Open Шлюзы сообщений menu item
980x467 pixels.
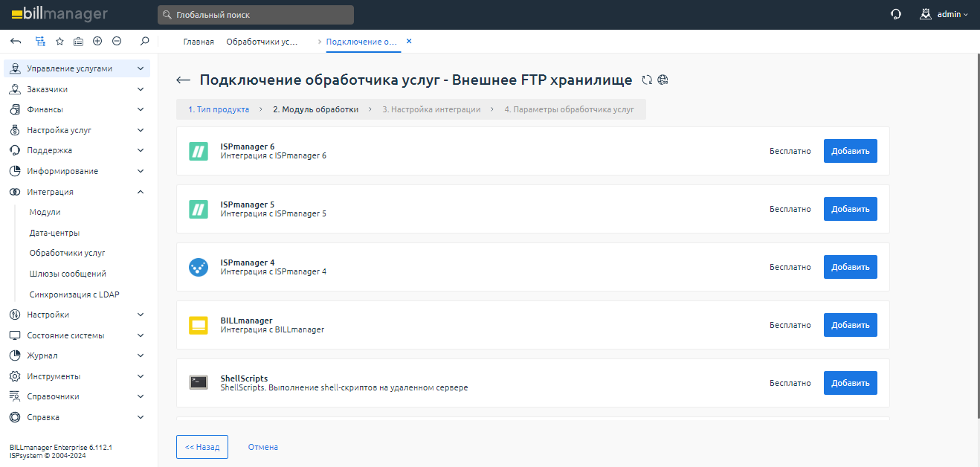point(68,274)
